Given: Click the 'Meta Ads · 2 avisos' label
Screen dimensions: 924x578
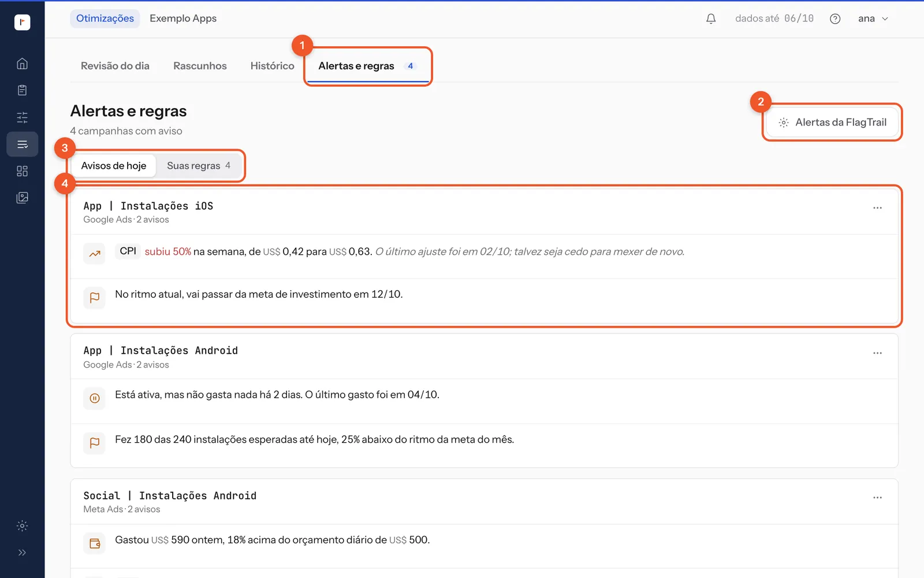Looking at the screenshot, I should click(122, 509).
